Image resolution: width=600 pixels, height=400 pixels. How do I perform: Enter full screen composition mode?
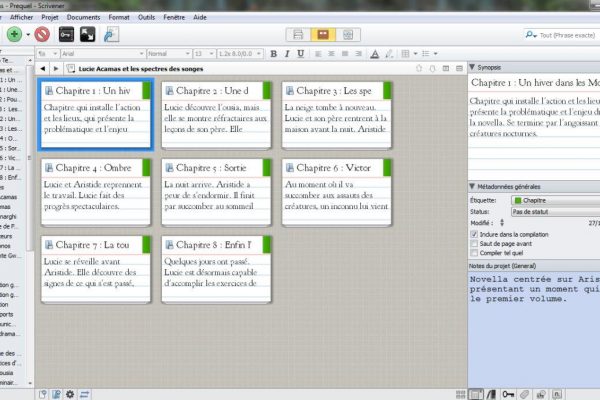pos(87,33)
